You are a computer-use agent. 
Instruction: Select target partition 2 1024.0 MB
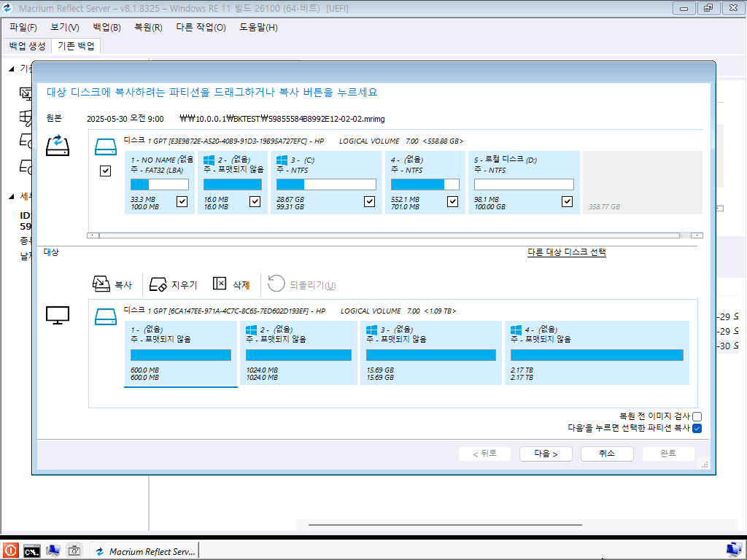click(x=298, y=353)
